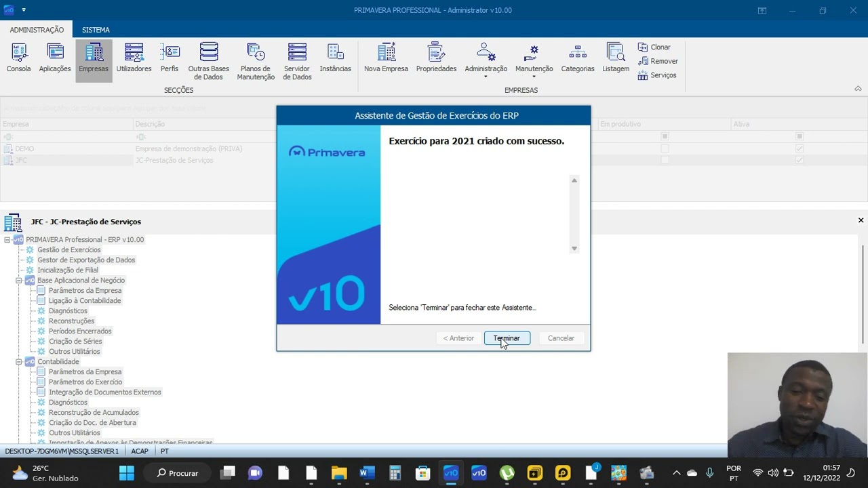Toggle Ativa checkbox for the JFC row
868x488 pixels.
coord(800,160)
